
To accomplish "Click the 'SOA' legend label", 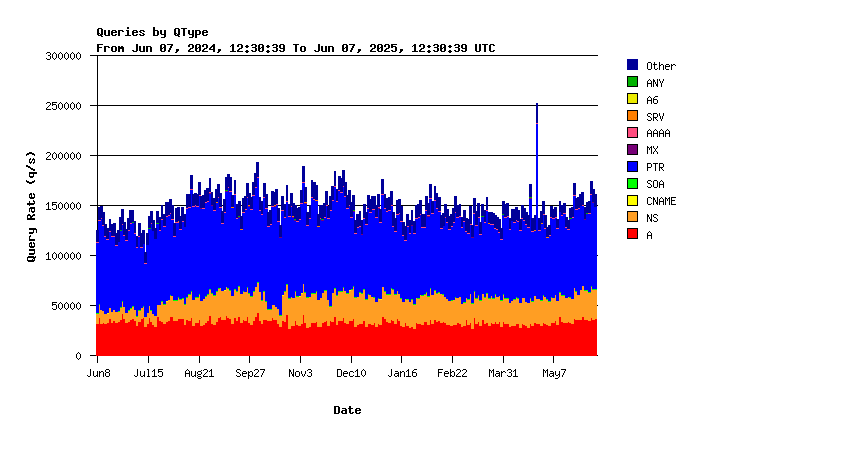I will [655, 184].
